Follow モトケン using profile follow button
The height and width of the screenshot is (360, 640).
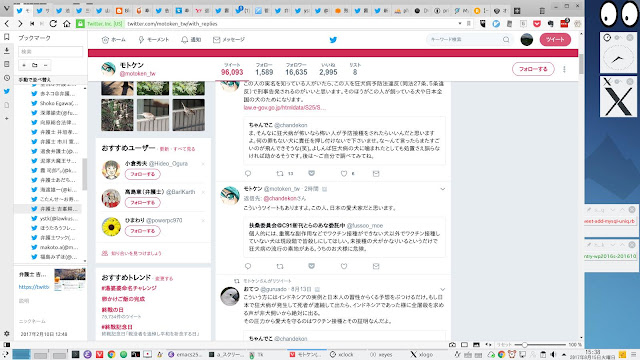coord(533,69)
